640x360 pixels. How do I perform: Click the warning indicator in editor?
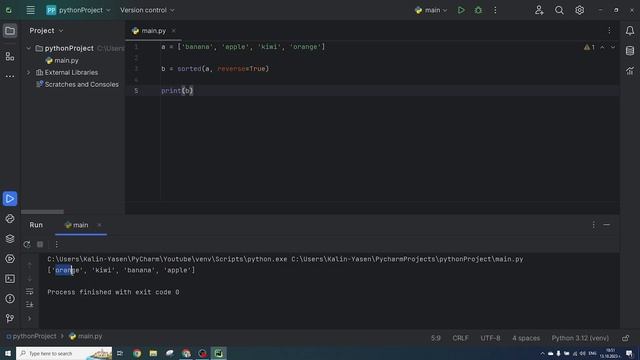(589, 47)
